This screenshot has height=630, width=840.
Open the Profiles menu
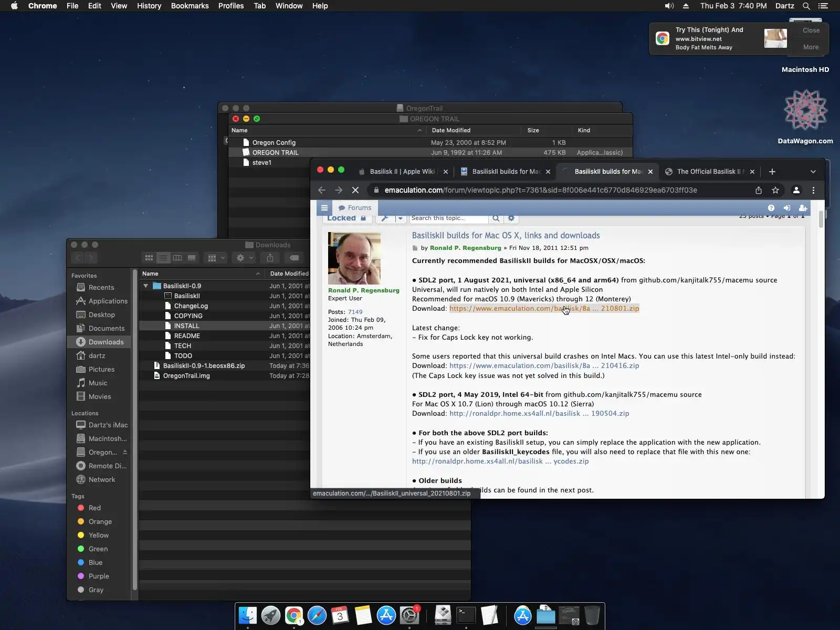(x=231, y=6)
